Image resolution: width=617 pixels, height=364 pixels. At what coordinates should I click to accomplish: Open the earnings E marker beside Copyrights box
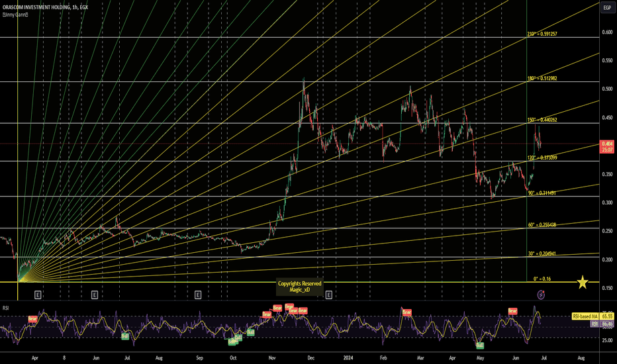[328, 295]
